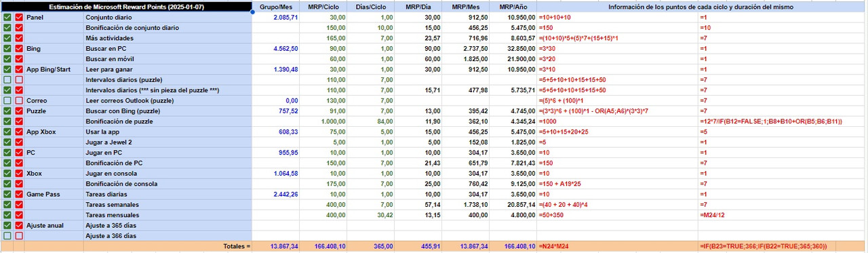The height and width of the screenshot is (253, 868).
Task: Select the Game Pass value 2.442,26
Action: (x=276, y=194)
